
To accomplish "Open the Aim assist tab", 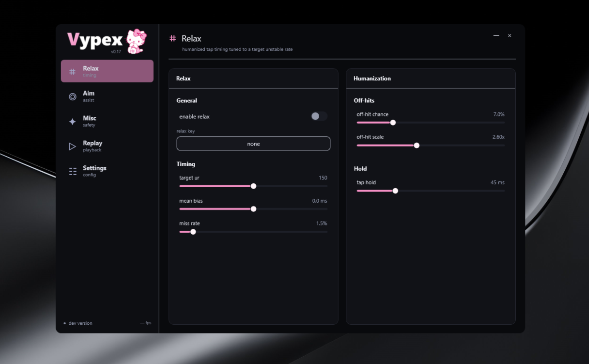I will tap(107, 96).
